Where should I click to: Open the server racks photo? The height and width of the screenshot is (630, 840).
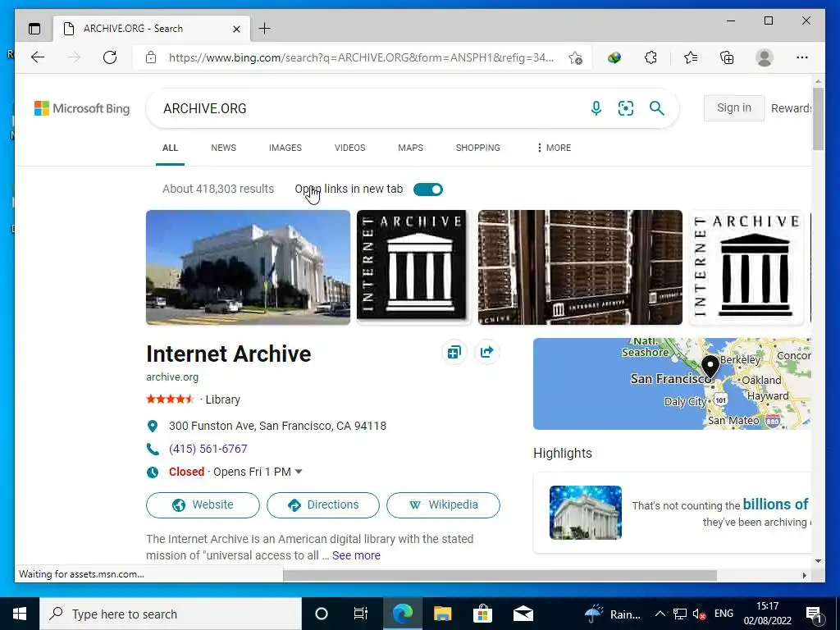580,267
